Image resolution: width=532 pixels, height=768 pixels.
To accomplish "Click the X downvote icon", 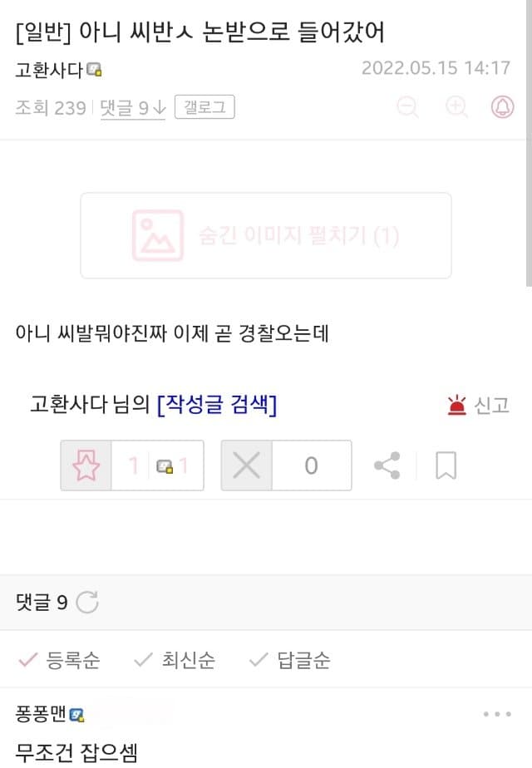I will point(246,465).
